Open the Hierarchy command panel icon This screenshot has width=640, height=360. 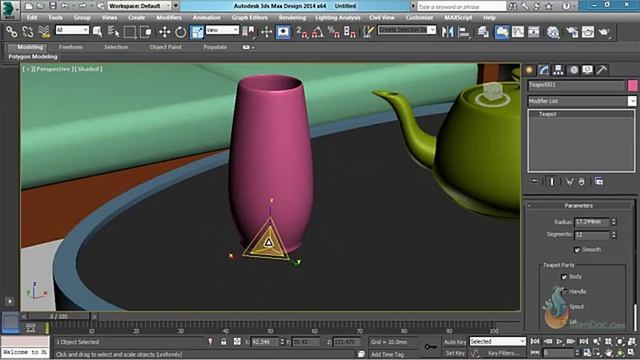click(558, 70)
